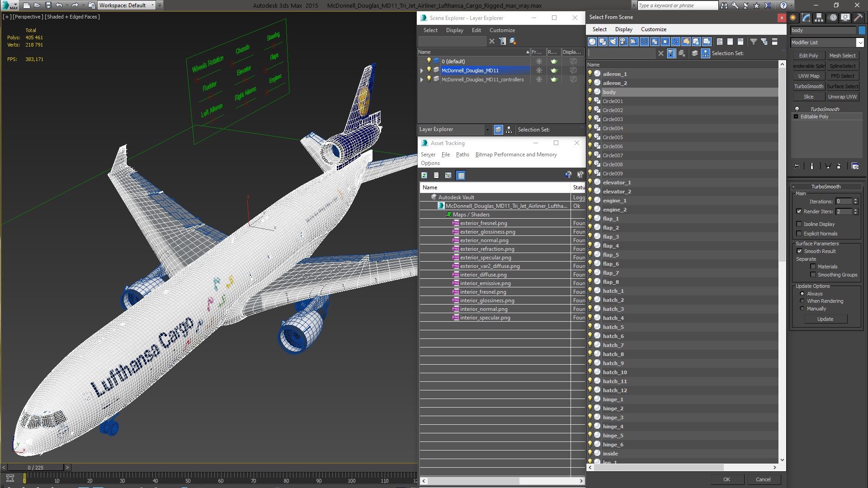This screenshot has width=868, height=488.
Task: Open the Hierarchy command panel tab
Action: (x=819, y=18)
